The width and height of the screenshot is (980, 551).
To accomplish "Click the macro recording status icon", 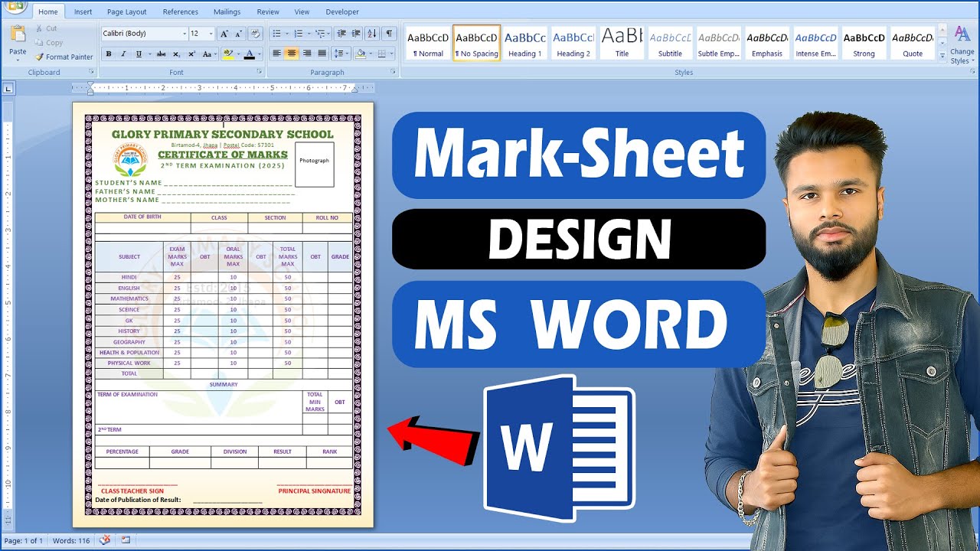I will pos(126,540).
